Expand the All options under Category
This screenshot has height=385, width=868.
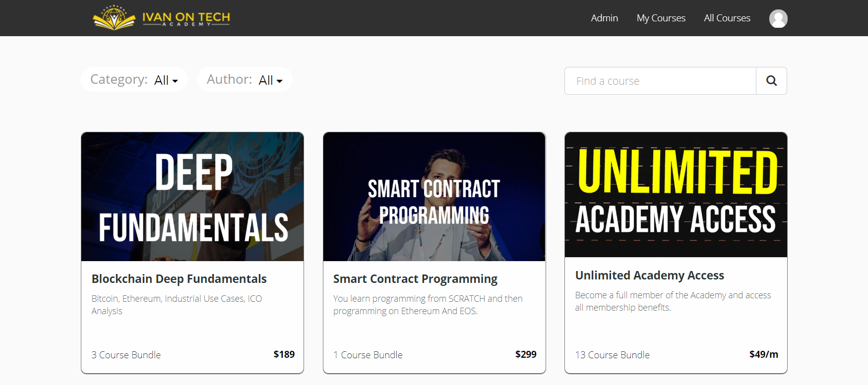pyautogui.click(x=166, y=80)
